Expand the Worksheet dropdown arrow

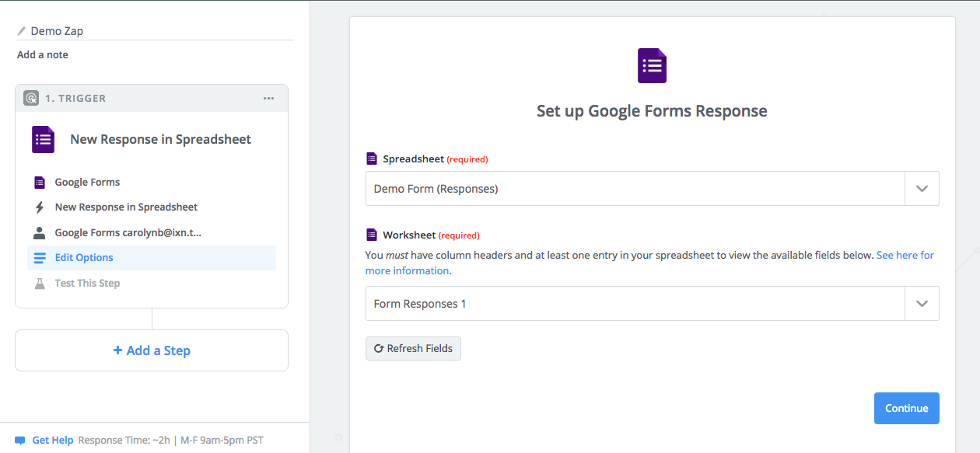pyautogui.click(x=922, y=304)
